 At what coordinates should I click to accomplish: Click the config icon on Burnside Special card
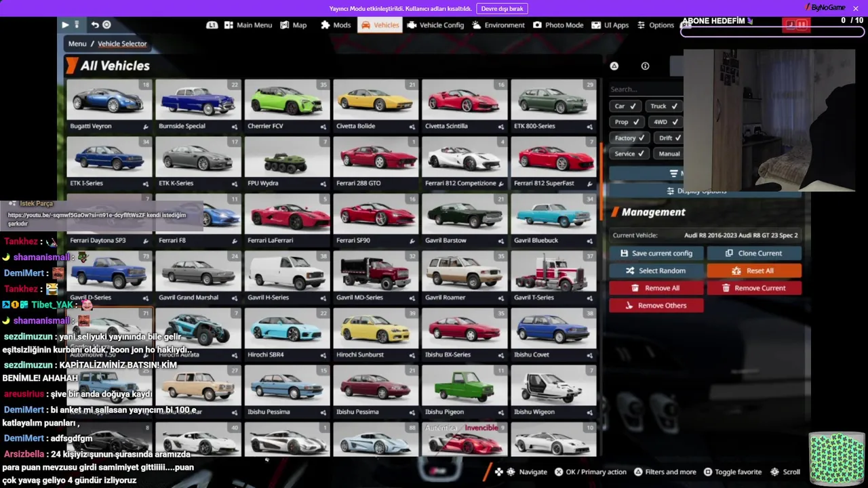(x=235, y=127)
